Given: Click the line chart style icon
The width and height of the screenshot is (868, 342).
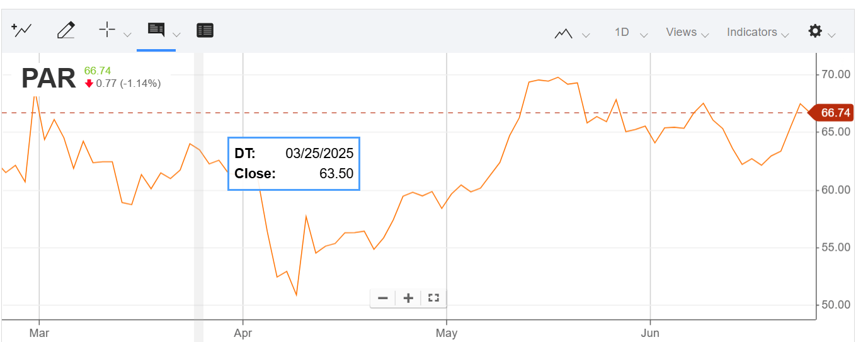Looking at the screenshot, I should pyautogui.click(x=563, y=33).
